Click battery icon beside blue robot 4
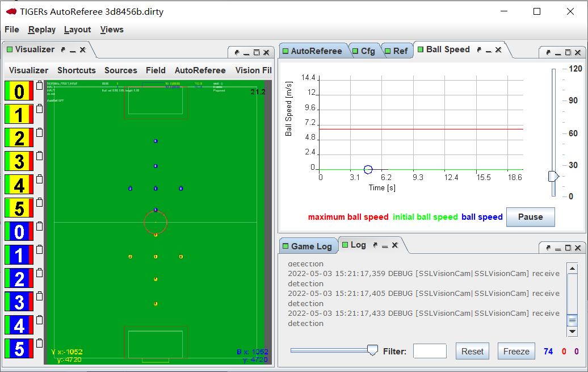This screenshot has width=588, height=372. (39, 320)
